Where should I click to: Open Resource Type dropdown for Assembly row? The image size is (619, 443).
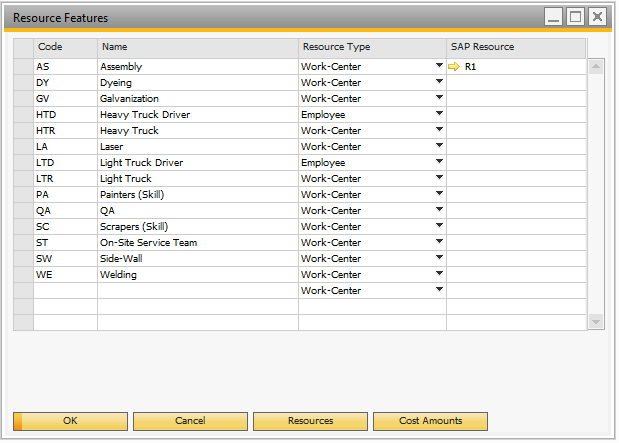coord(438,67)
